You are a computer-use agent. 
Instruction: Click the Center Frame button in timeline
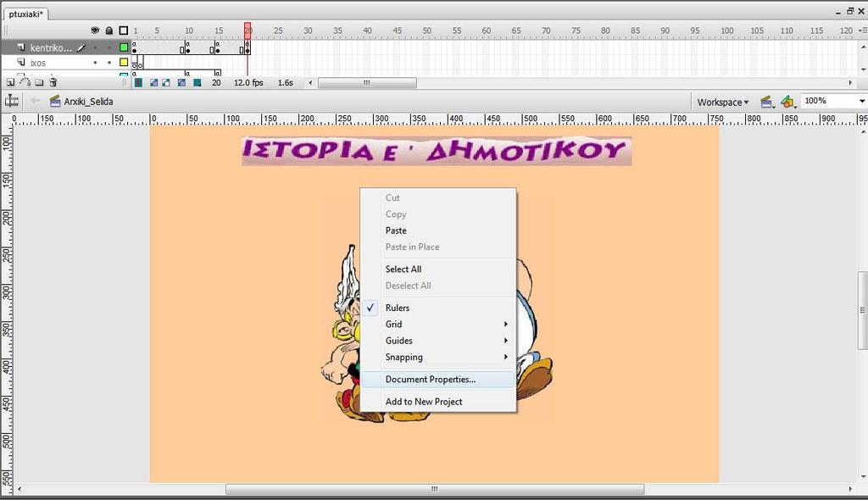click(138, 82)
